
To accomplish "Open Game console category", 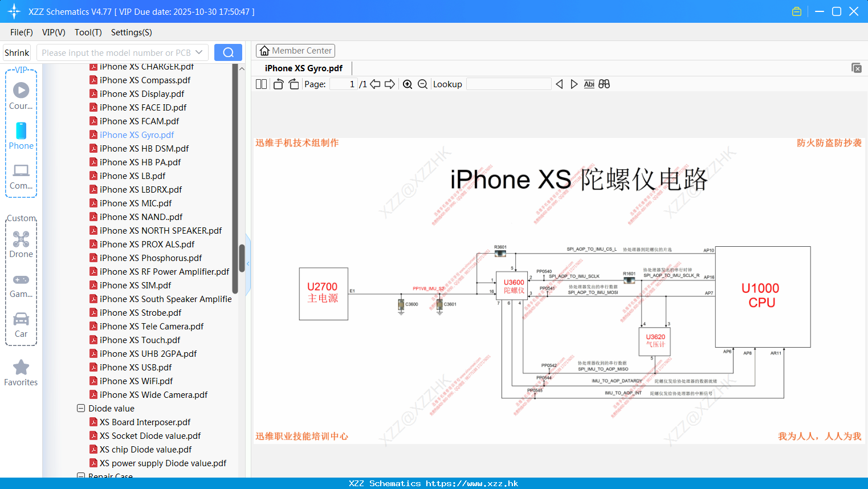I will (21, 285).
